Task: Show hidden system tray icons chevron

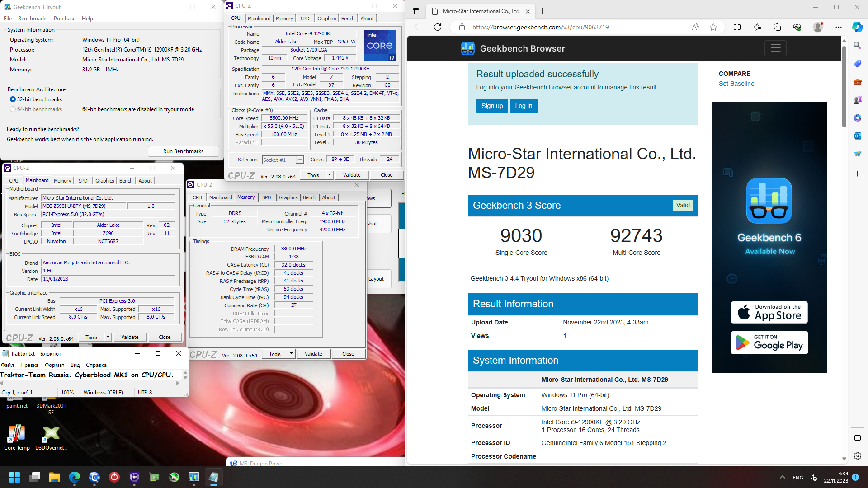Action: click(x=782, y=477)
